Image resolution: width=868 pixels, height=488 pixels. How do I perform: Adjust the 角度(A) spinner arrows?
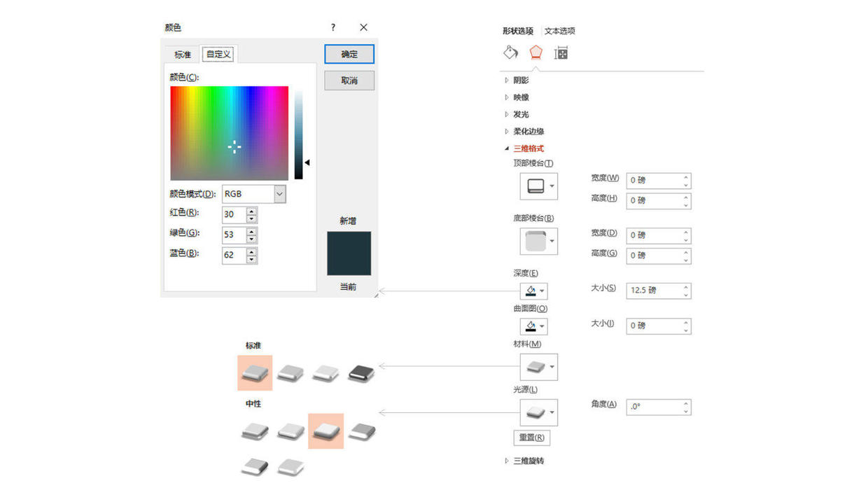(686, 407)
